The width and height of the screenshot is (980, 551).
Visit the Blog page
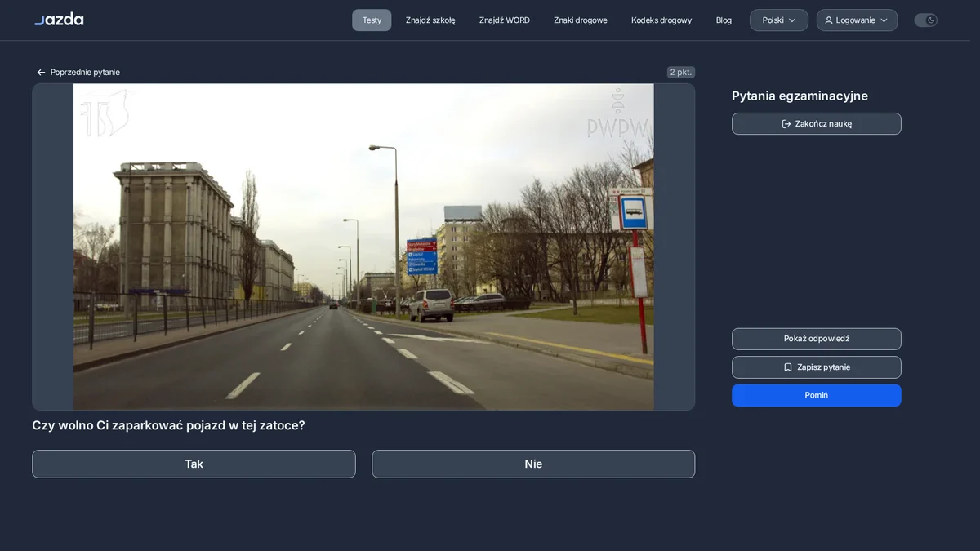click(724, 20)
